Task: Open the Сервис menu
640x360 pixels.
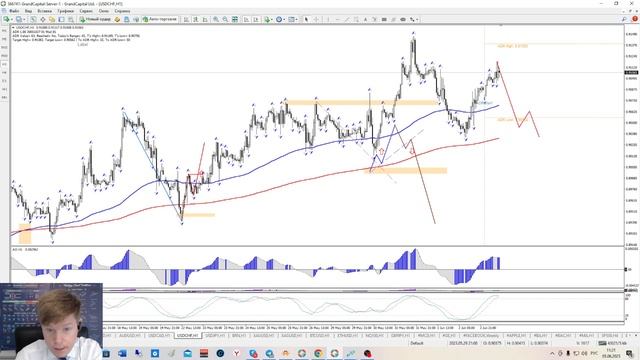Action: 86,11
